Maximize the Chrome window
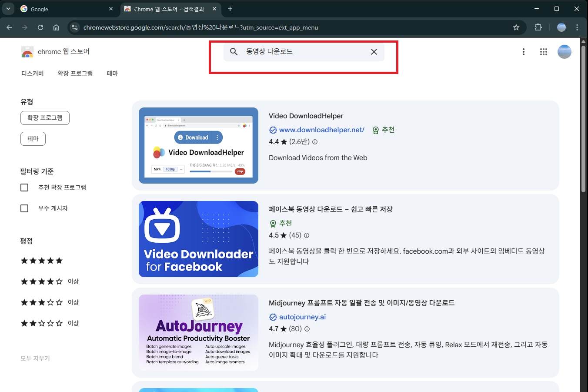The width and height of the screenshot is (588, 392). (557, 9)
